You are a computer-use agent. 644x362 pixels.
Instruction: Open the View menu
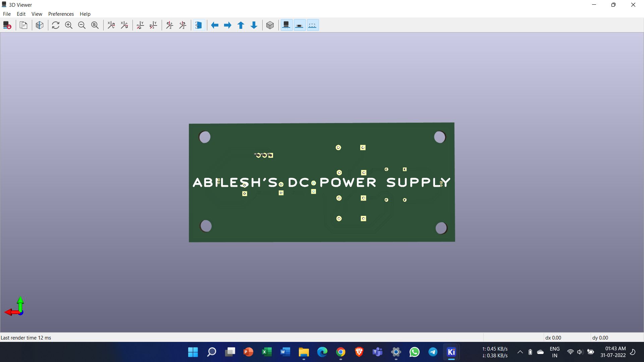(x=37, y=14)
